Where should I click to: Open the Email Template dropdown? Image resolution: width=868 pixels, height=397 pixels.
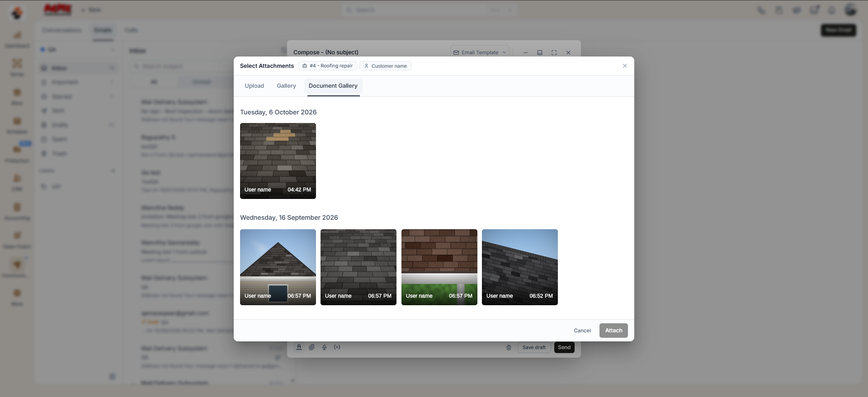[x=480, y=52]
